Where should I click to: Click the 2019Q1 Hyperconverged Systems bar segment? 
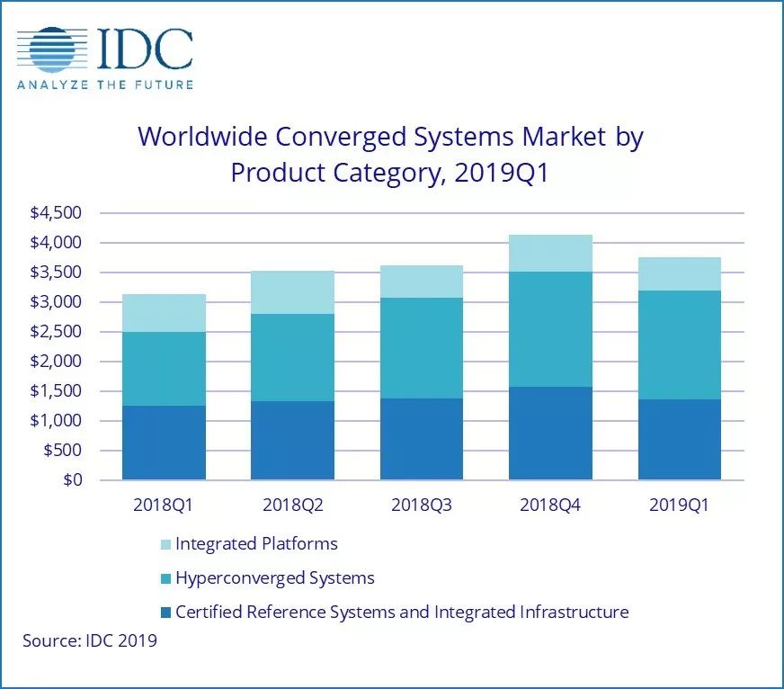pos(680,344)
